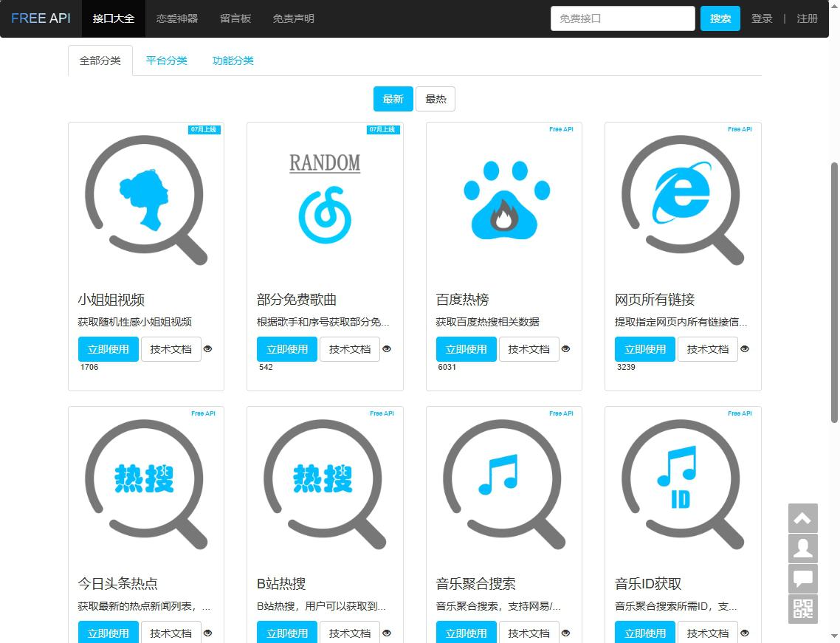The image size is (840, 643).
Task: Switch to the 平台分类 tab
Action: (x=167, y=61)
